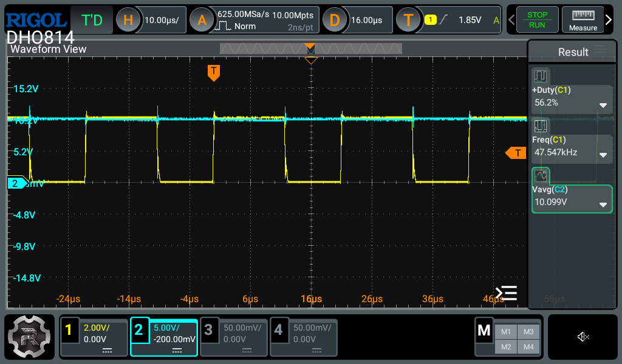Toggle the STOP/RUN acquisition button
622x364 pixels.
click(x=537, y=20)
